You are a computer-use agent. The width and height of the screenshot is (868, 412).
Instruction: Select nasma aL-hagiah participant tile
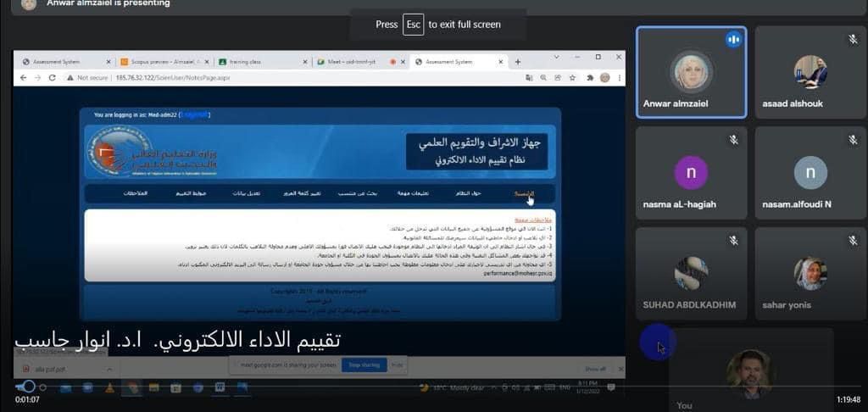(x=692, y=173)
